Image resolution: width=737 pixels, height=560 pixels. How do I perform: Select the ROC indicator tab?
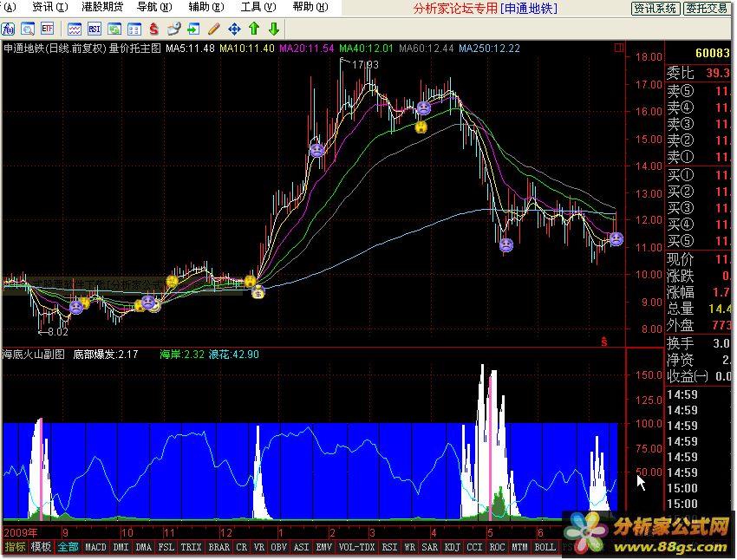pos(498,547)
